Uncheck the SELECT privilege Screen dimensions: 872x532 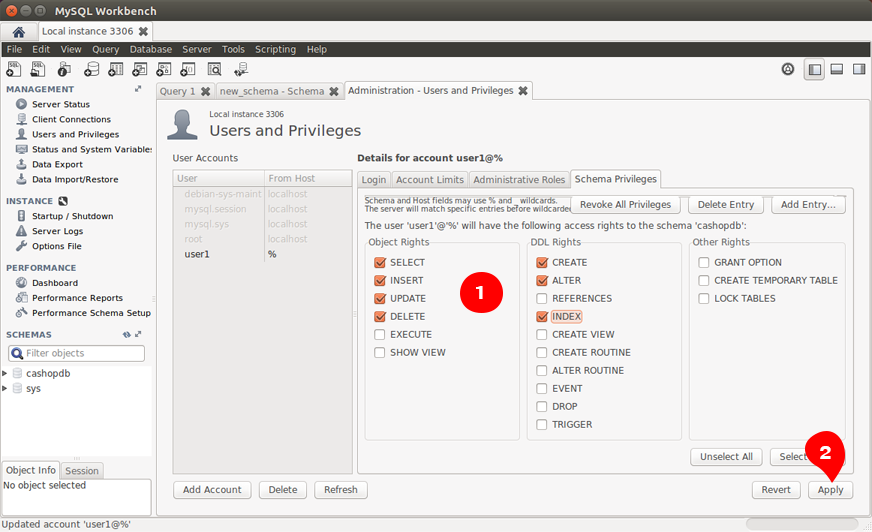[380, 262]
